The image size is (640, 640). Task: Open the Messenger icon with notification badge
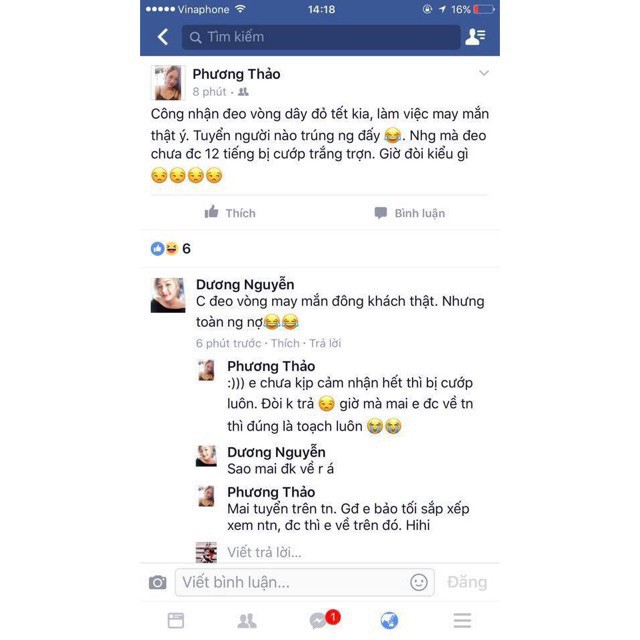coord(324,619)
